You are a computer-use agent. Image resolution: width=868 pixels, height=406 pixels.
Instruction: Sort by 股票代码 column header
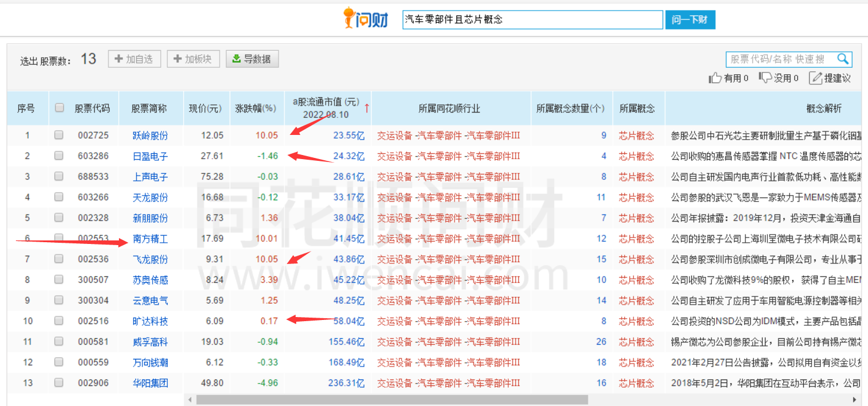coord(92,108)
